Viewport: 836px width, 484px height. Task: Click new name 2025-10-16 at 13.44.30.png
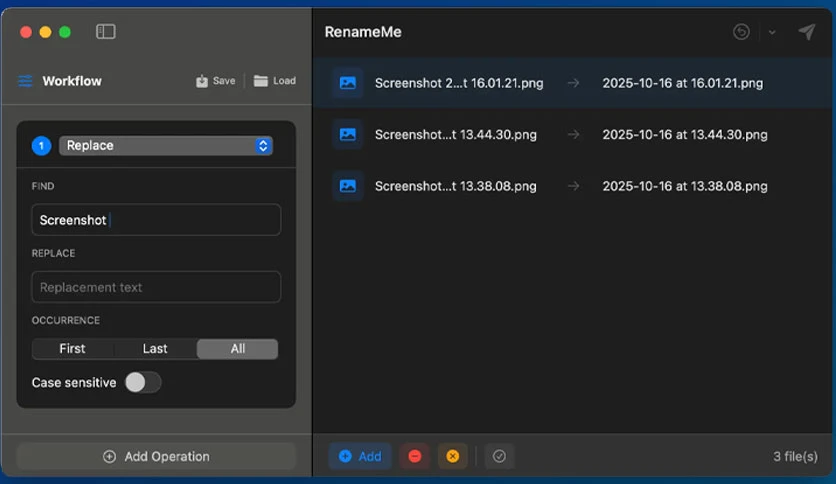685,134
